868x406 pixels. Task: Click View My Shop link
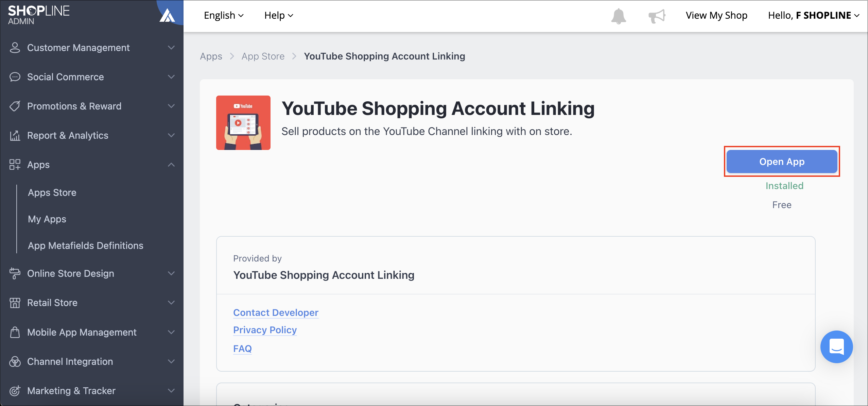[x=716, y=15]
